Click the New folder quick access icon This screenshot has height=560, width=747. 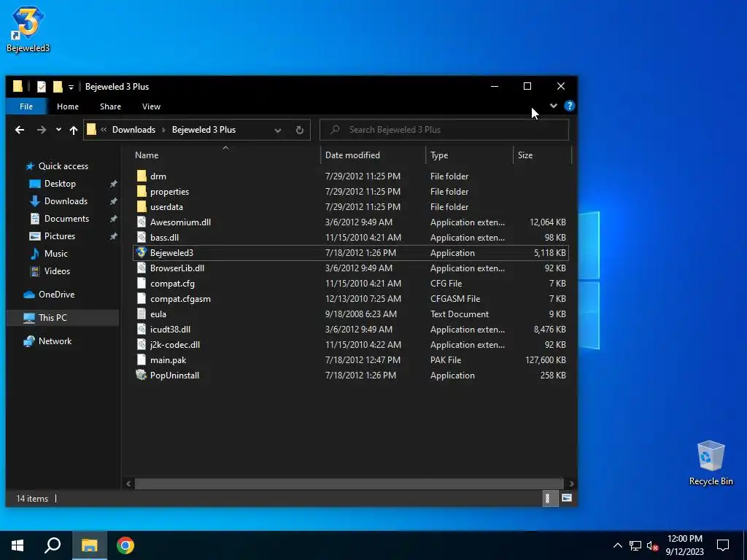[58, 86]
